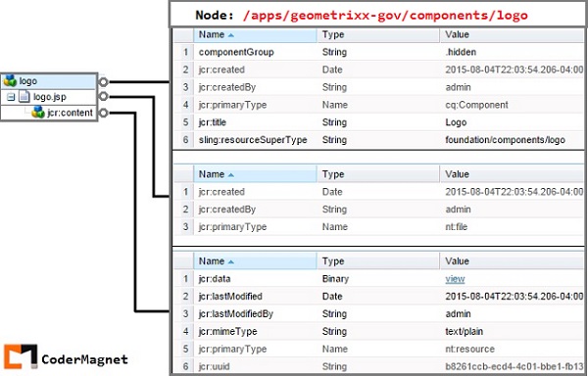
Task: Click the jcr:content node cube icon
Action: 38,112
